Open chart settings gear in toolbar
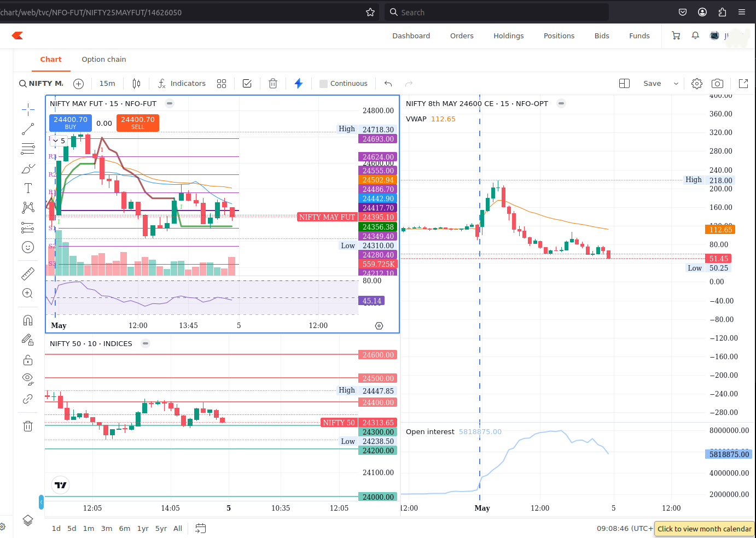This screenshot has width=756, height=538. [x=696, y=84]
